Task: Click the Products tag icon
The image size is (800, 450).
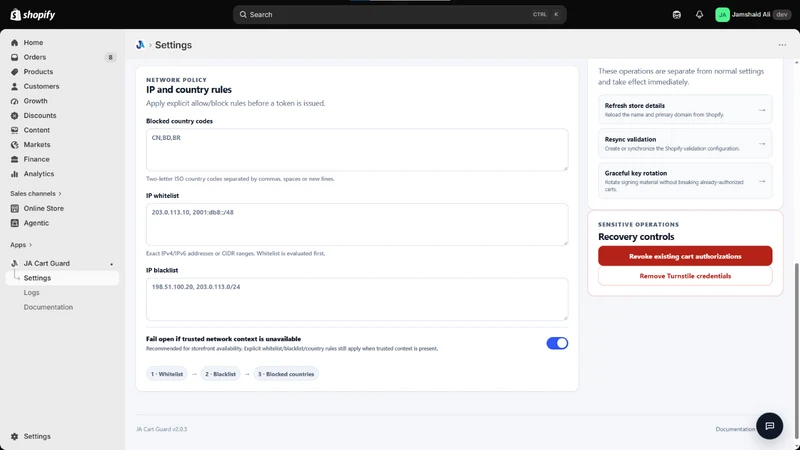Action: [x=14, y=72]
